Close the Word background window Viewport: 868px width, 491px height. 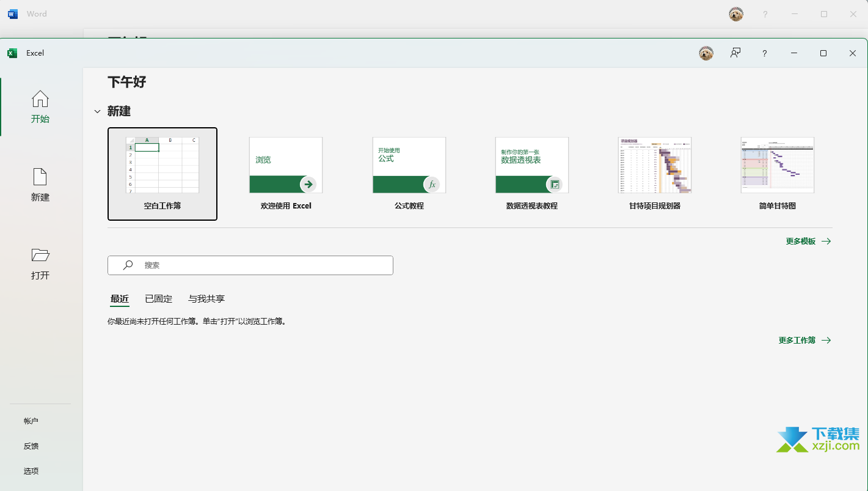coord(853,14)
